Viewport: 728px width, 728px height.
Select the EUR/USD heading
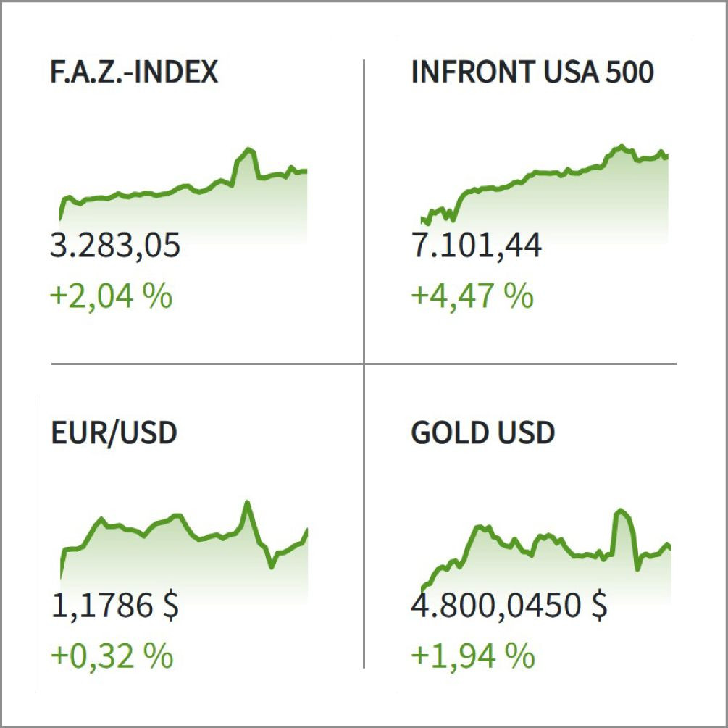click(x=114, y=432)
